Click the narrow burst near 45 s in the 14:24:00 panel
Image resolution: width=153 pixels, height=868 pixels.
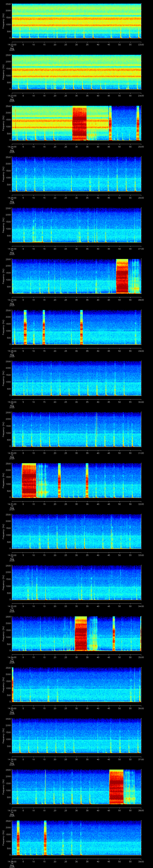[110, 123]
